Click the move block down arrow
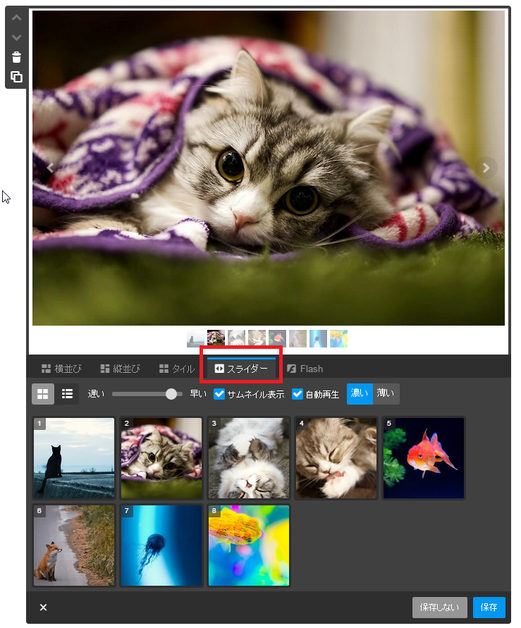The image size is (521, 628). click(x=16, y=38)
